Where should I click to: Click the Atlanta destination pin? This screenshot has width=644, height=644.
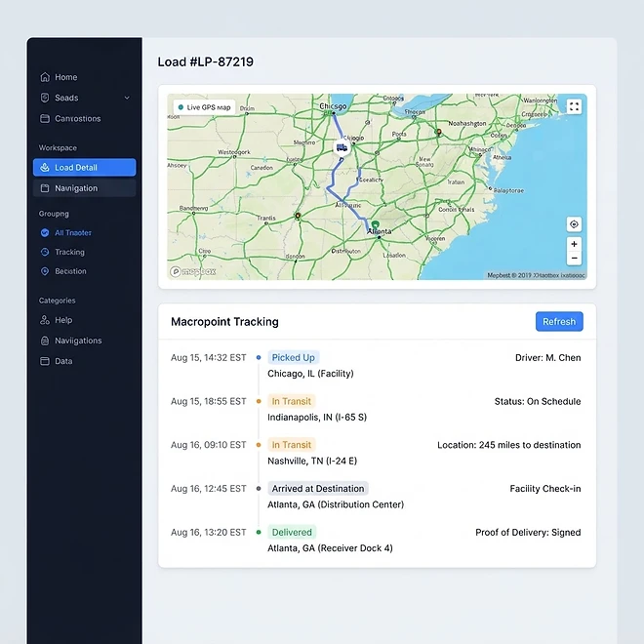coord(375,225)
